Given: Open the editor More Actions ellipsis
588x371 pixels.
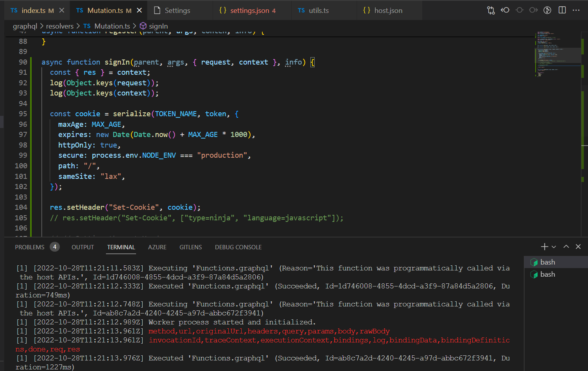Looking at the screenshot, I should click(576, 11).
